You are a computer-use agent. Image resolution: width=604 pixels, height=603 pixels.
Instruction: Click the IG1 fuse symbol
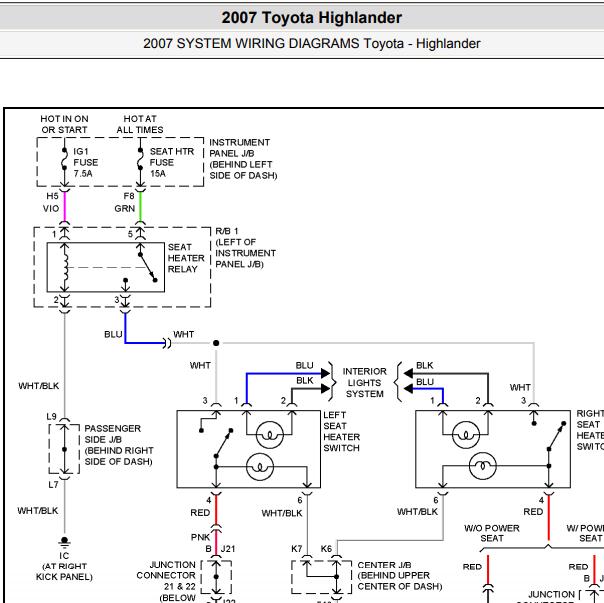point(64,160)
